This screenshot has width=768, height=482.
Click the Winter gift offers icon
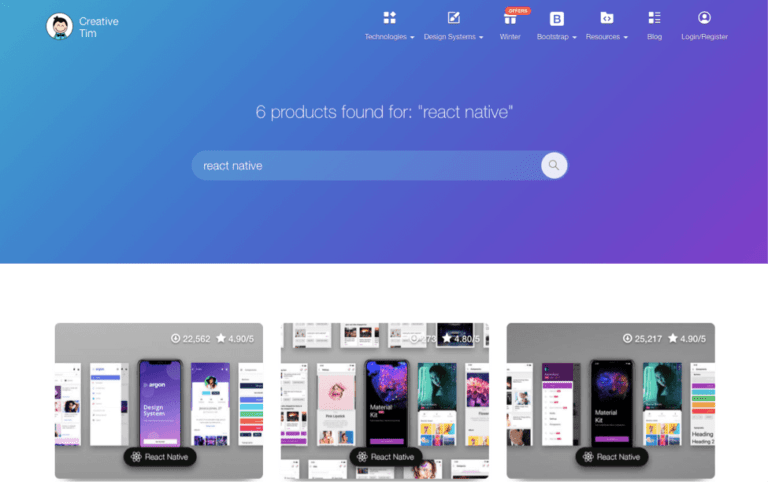[x=510, y=18]
